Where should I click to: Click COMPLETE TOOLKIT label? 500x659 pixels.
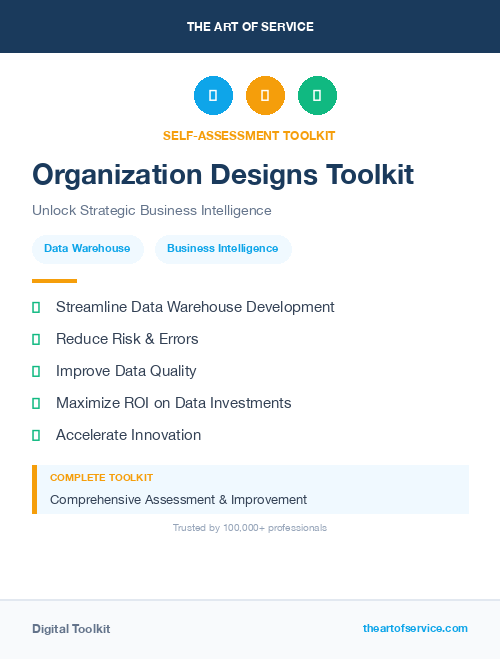click(101, 478)
